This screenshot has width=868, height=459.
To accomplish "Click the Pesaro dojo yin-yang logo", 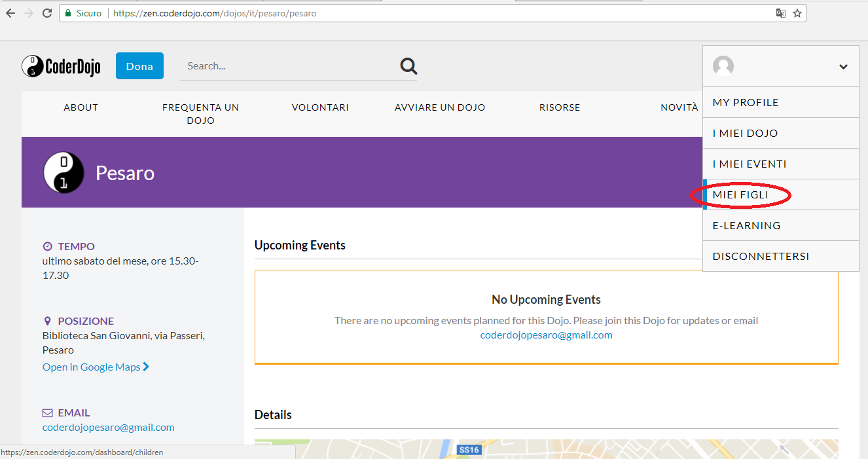I will [63, 173].
